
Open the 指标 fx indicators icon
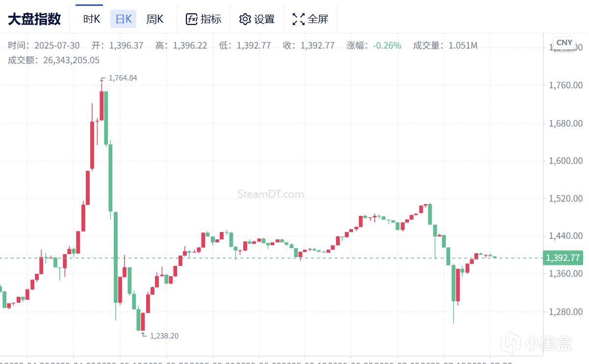191,19
